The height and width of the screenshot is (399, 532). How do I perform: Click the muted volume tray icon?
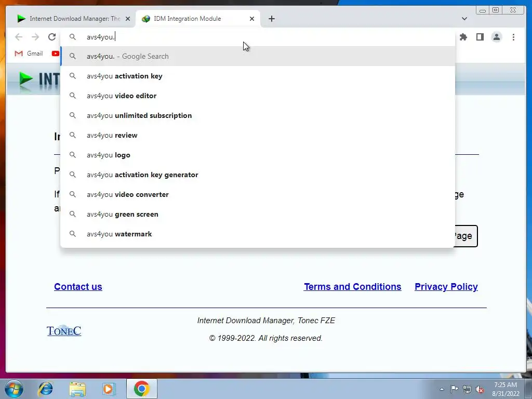(x=480, y=389)
